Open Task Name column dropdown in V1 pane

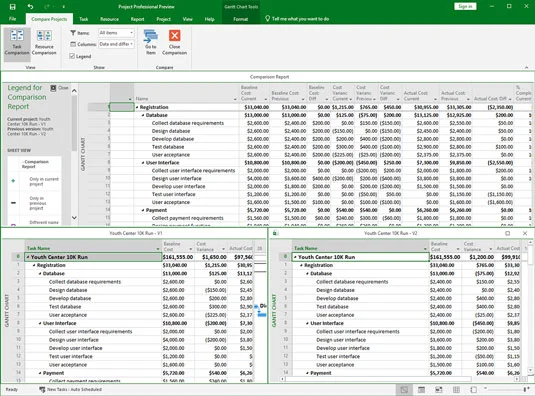coord(158,249)
